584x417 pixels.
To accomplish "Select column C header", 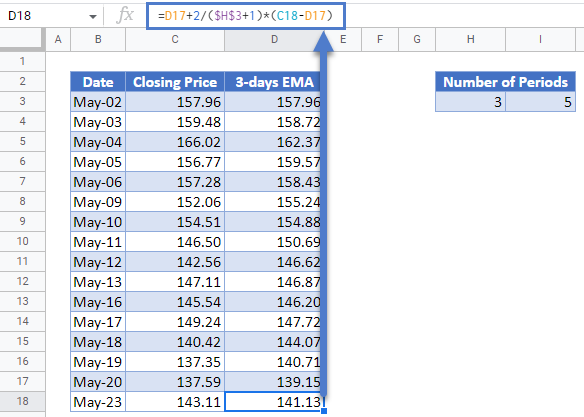I will [175, 39].
